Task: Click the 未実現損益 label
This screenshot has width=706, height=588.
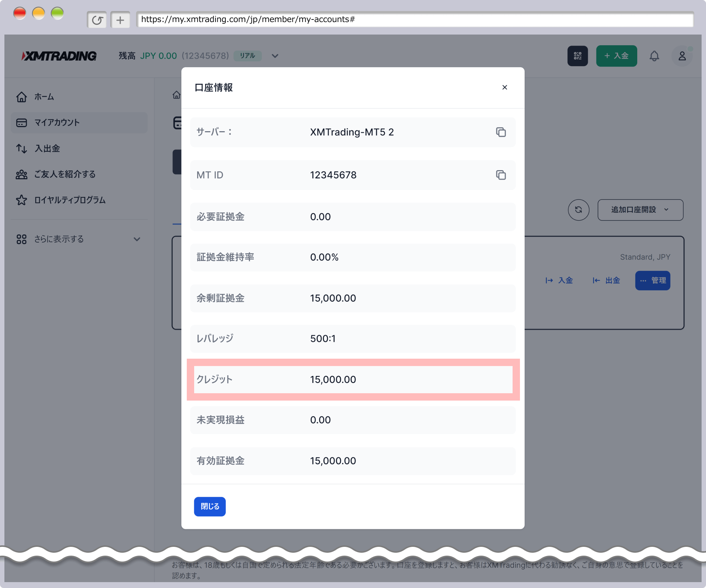Action: [x=220, y=420]
